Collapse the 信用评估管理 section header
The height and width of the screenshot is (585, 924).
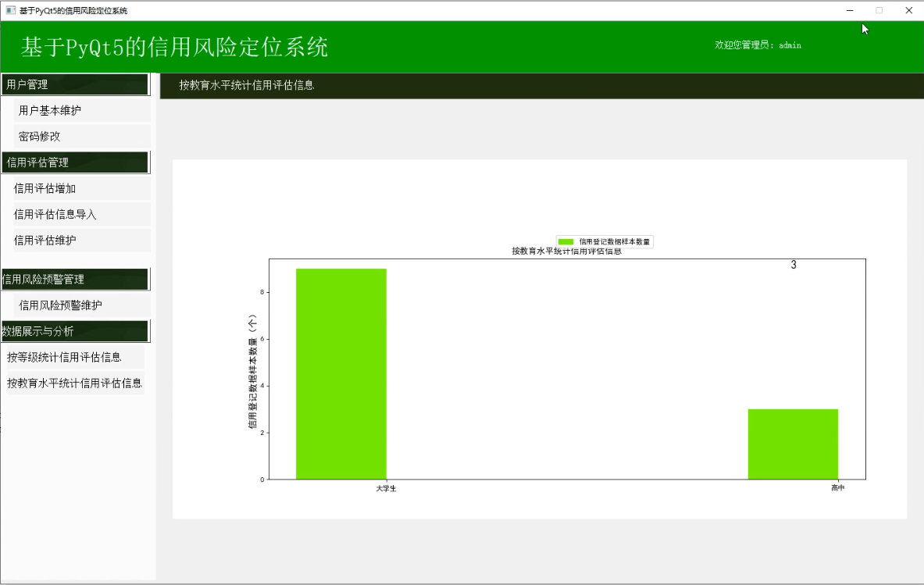[x=75, y=162]
